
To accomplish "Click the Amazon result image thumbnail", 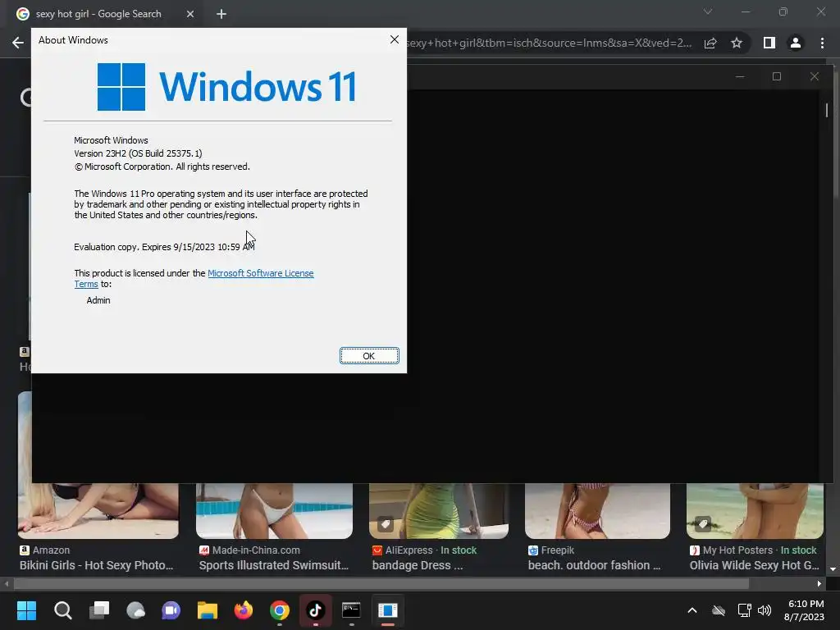I will pos(98,510).
